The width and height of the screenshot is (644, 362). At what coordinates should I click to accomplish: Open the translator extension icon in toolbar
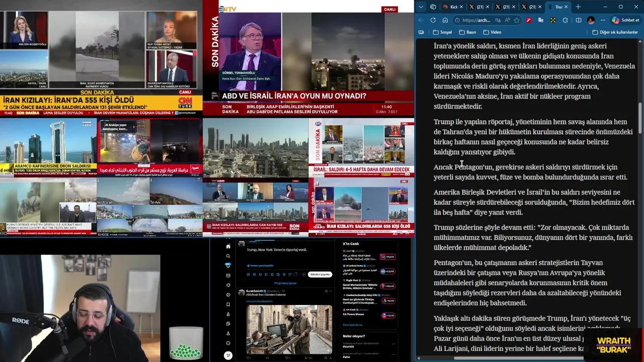point(541,20)
